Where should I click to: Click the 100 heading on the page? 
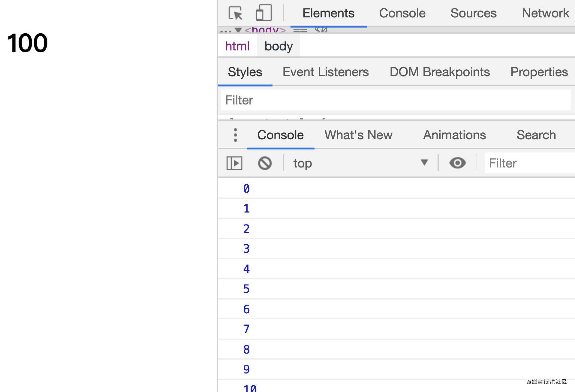point(27,43)
